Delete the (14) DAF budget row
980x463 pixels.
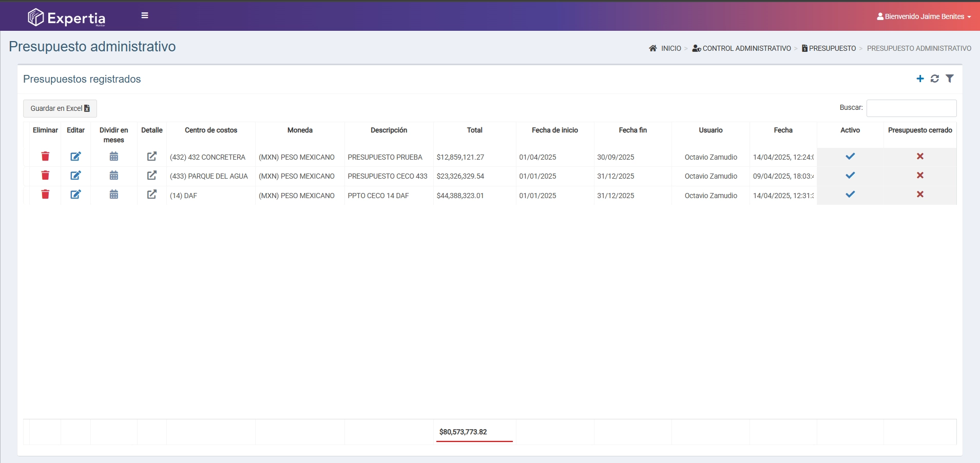45,195
